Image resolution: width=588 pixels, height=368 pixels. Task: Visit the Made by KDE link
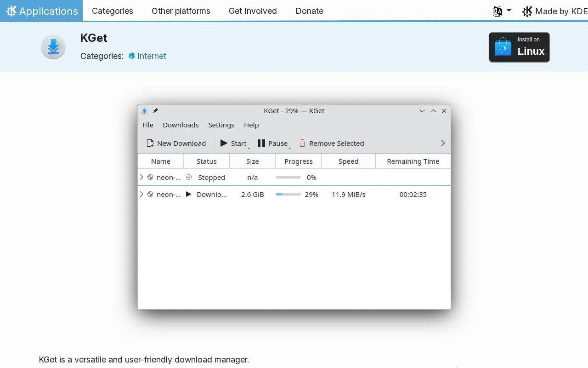(555, 11)
